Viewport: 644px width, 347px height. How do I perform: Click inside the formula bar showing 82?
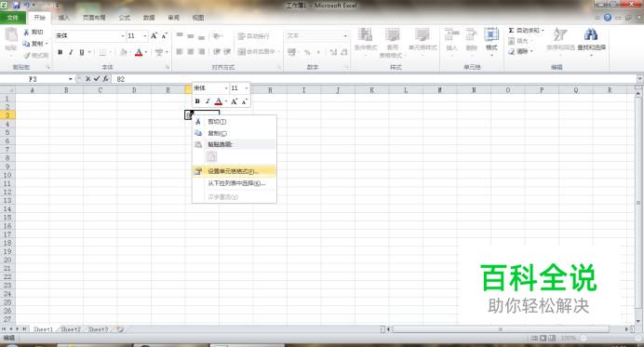(x=374, y=79)
